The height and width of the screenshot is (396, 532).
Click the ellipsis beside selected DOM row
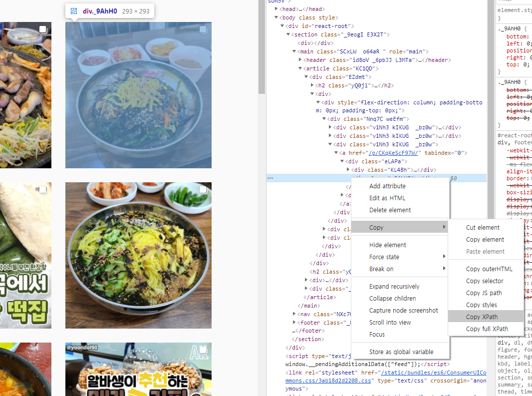pos(270,178)
